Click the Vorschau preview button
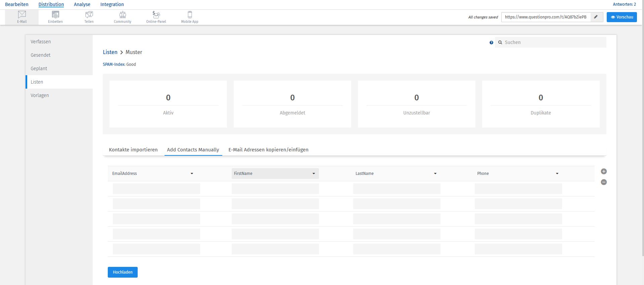Image resolution: width=644 pixels, height=285 pixels. click(622, 17)
